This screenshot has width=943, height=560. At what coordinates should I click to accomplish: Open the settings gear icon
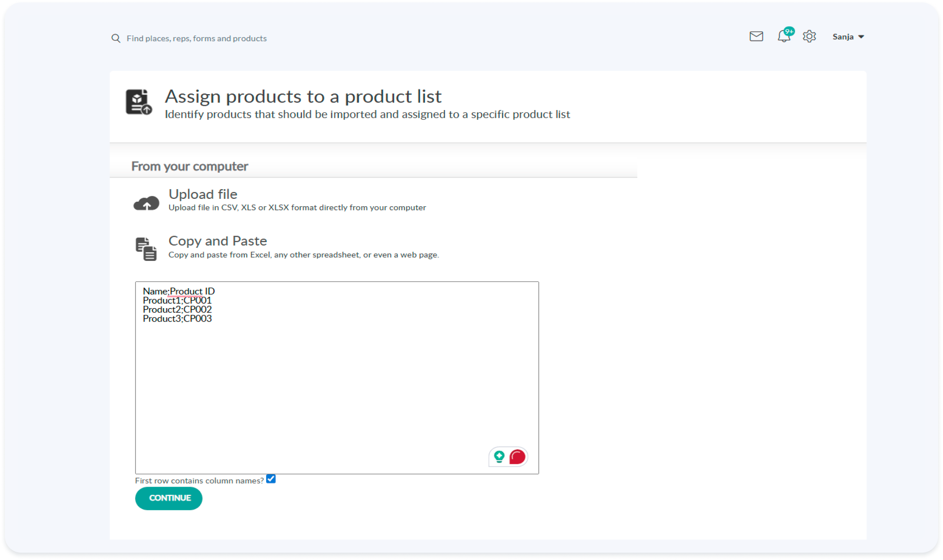(809, 37)
